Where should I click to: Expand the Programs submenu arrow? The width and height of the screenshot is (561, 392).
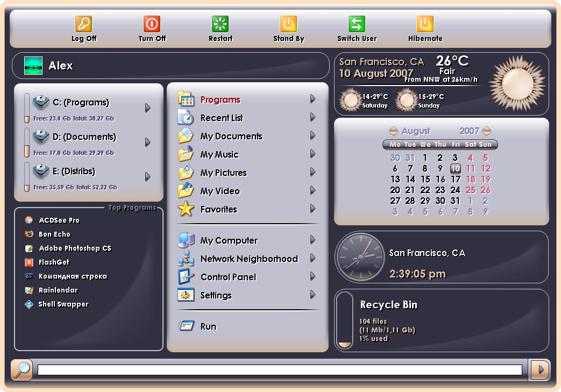tap(313, 99)
